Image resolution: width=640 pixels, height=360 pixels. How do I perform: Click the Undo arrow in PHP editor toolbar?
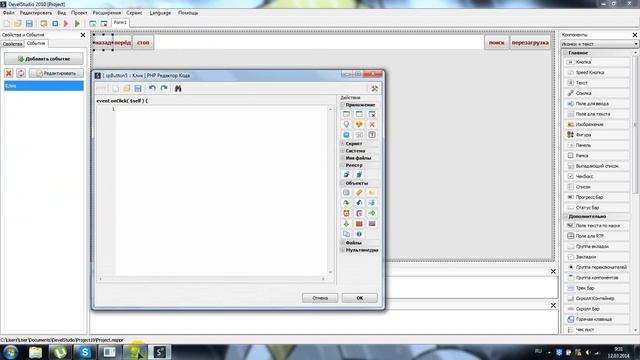tap(152, 88)
